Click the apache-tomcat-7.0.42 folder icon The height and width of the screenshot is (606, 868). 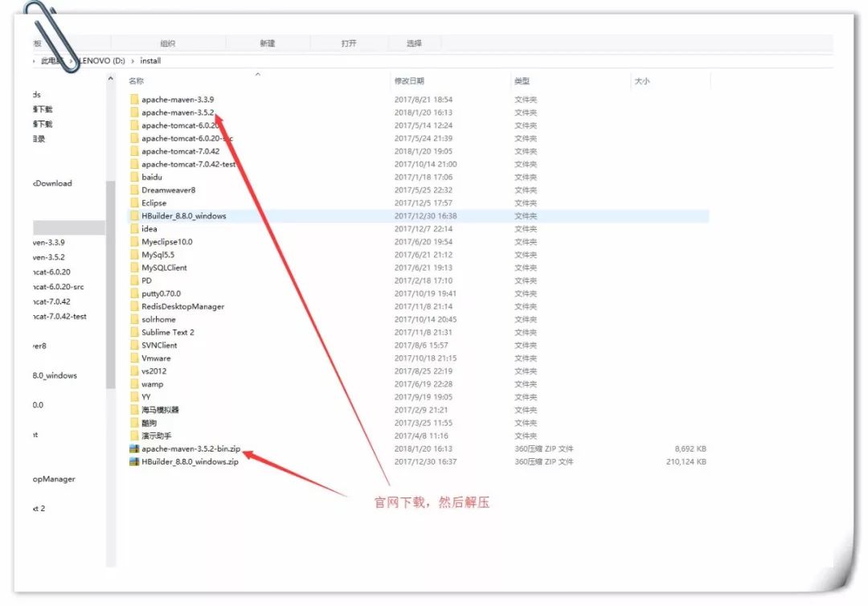pos(134,151)
